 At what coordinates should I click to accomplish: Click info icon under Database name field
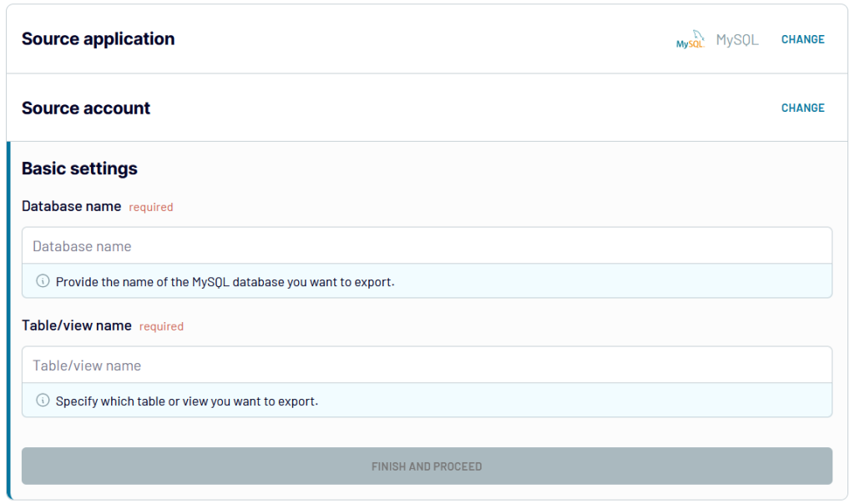click(x=43, y=282)
